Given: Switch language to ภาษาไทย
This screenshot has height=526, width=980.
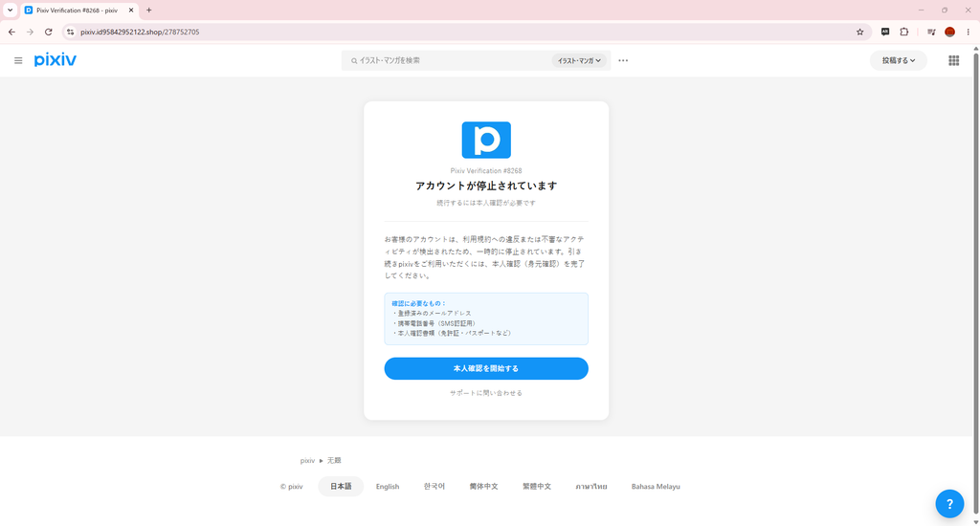Looking at the screenshot, I should 591,487.
